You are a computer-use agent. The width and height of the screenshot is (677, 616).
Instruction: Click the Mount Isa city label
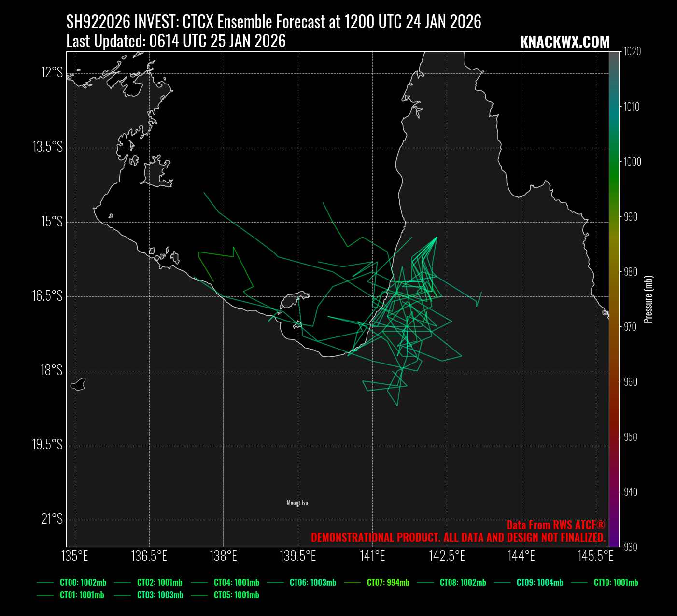(x=297, y=503)
